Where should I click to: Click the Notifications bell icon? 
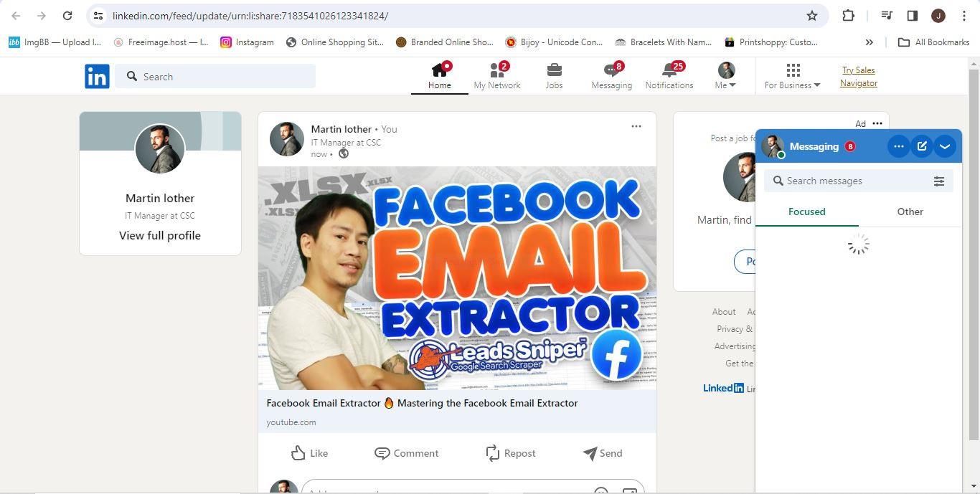click(x=669, y=70)
